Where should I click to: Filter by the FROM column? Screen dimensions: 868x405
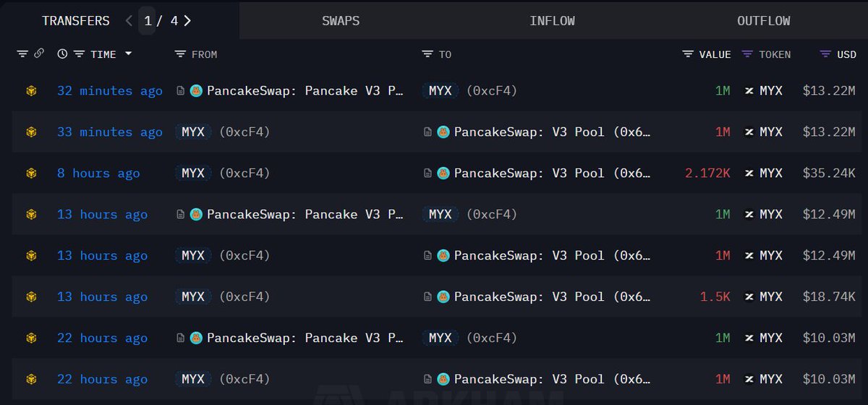tap(180, 54)
